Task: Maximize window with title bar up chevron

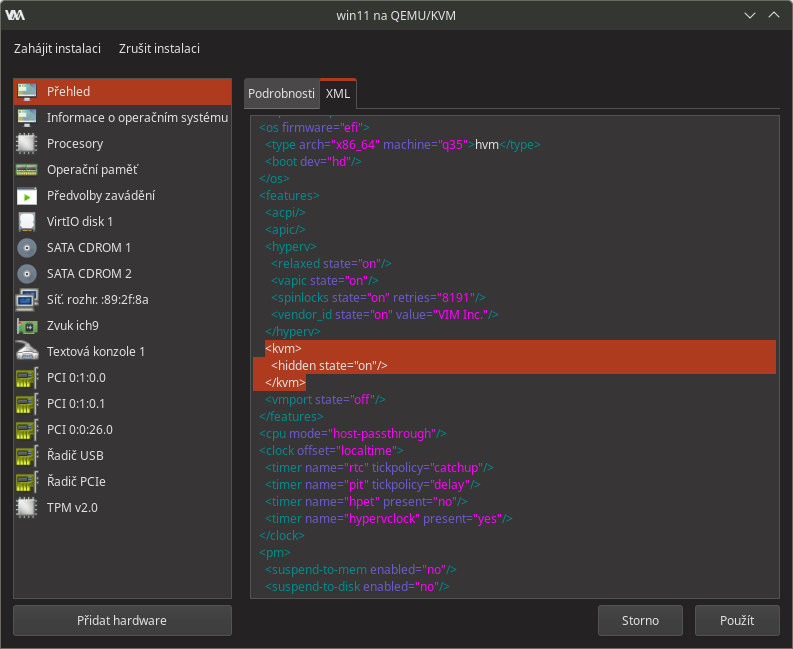Action: [774, 15]
